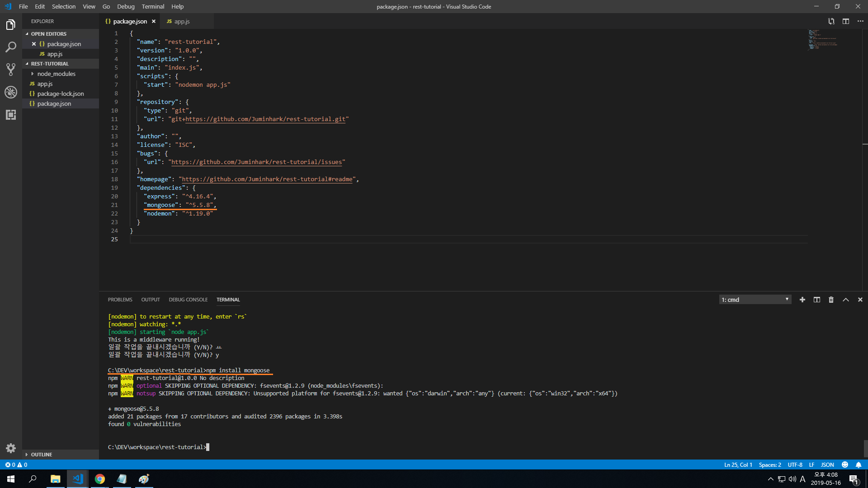Maximize the panel size with chevron up
The height and width of the screenshot is (488, 868).
pos(846,300)
